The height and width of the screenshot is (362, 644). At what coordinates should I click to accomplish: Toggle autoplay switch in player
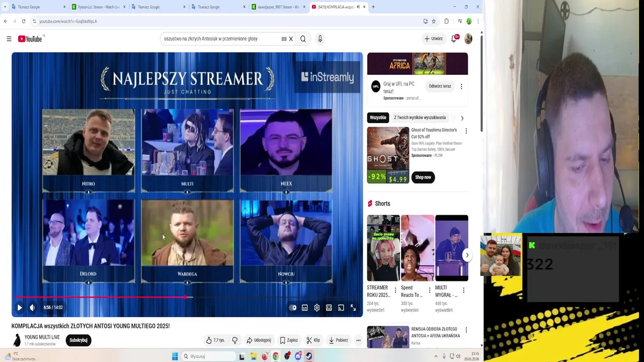tap(293, 308)
